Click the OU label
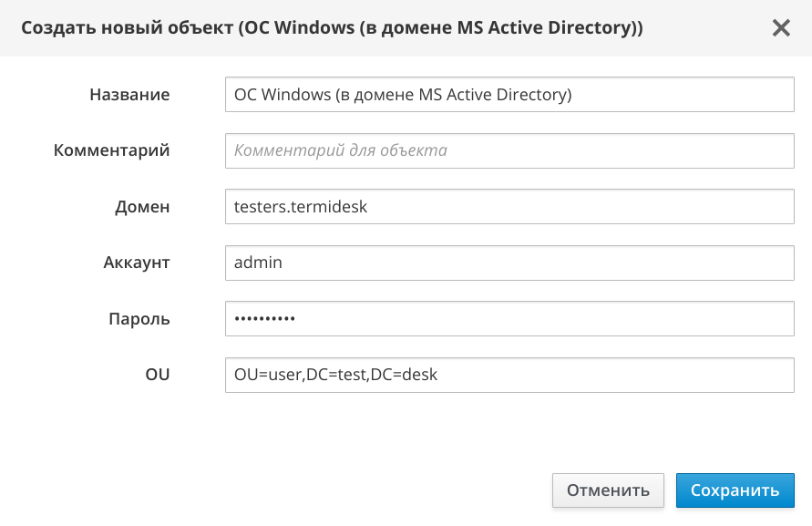Image resolution: width=812 pixels, height=526 pixels. 158,375
